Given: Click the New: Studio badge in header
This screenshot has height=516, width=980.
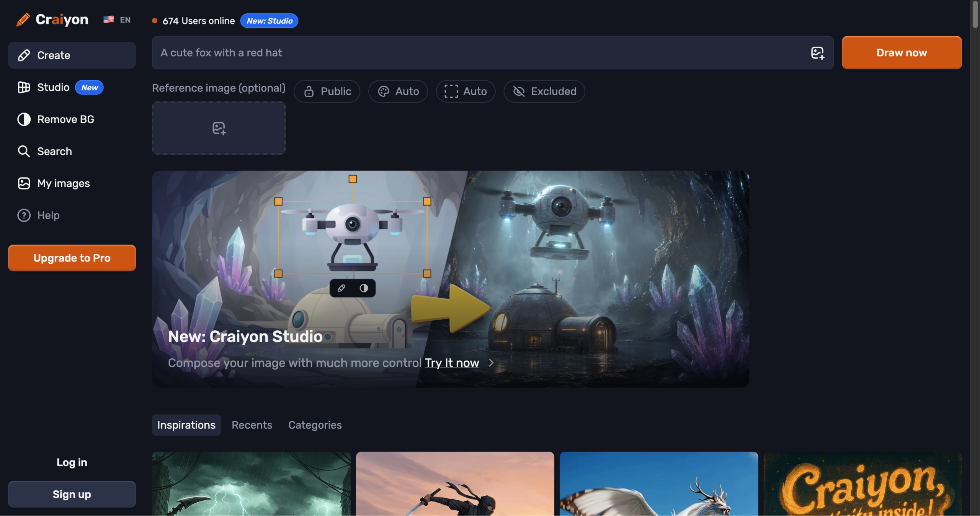Looking at the screenshot, I should (269, 21).
